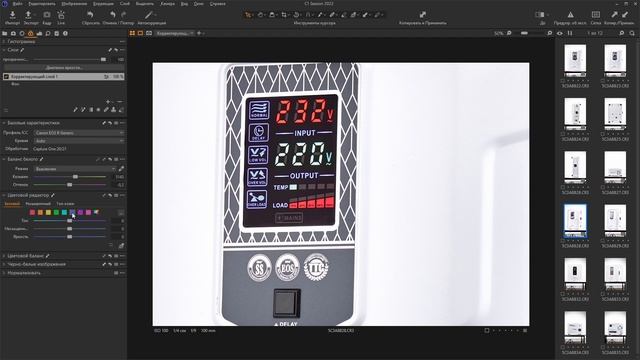Select the Crop cursor tool

click(284, 15)
